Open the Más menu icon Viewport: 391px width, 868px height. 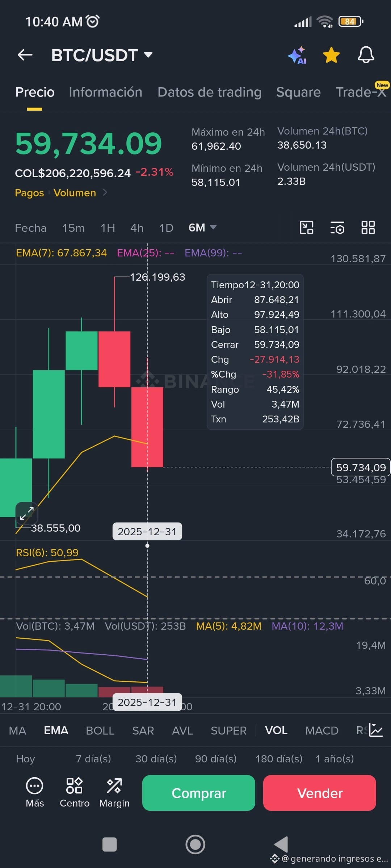[35, 792]
